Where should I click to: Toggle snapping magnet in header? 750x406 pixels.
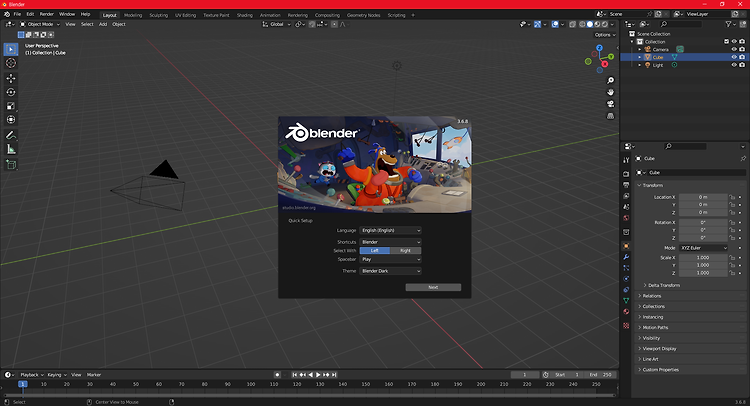tap(312, 24)
